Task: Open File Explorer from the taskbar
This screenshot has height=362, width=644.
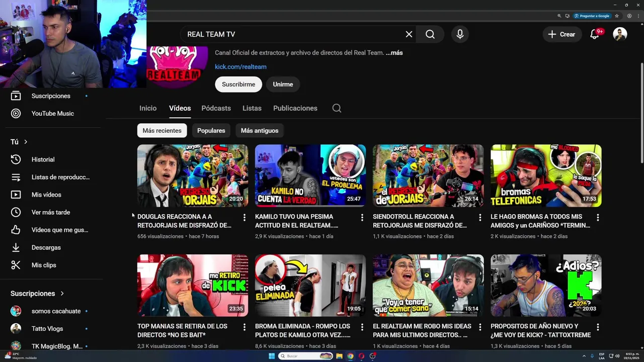Action: point(339,356)
